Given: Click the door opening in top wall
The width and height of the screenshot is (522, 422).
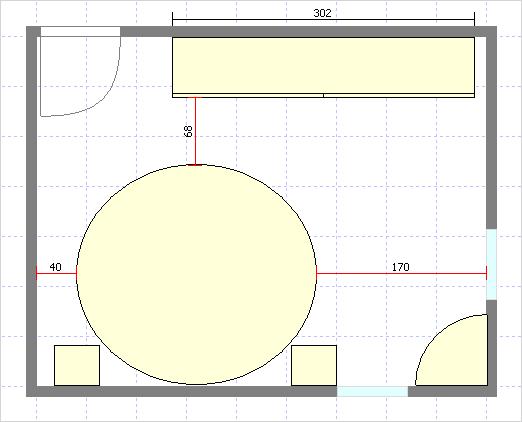Looking at the screenshot, I should tap(80, 31).
